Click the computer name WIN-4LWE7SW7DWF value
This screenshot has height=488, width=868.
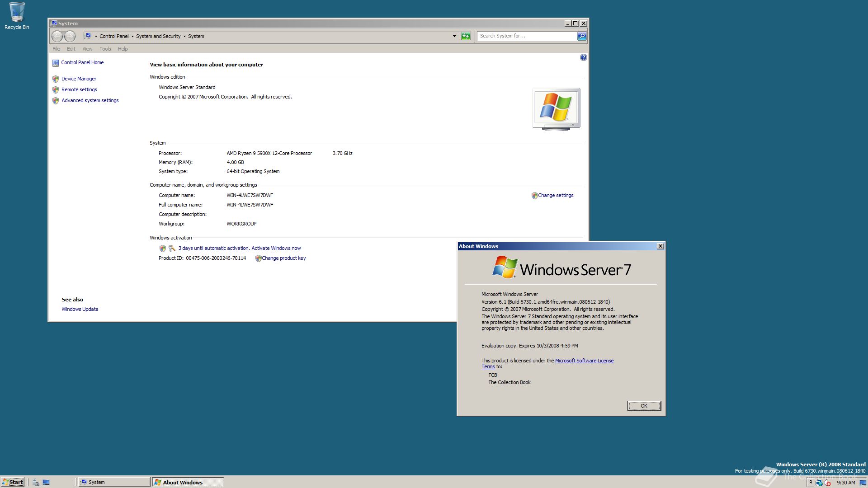coord(250,195)
